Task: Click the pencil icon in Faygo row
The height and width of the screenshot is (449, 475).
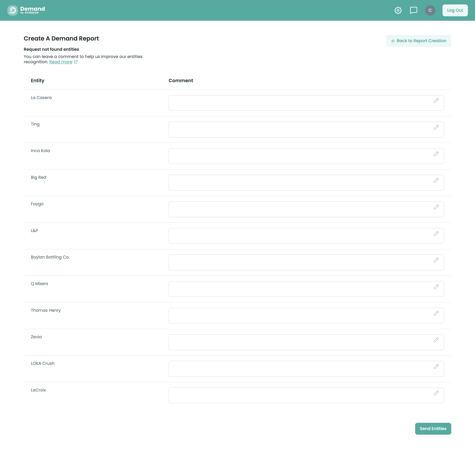Action: tap(436, 207)
